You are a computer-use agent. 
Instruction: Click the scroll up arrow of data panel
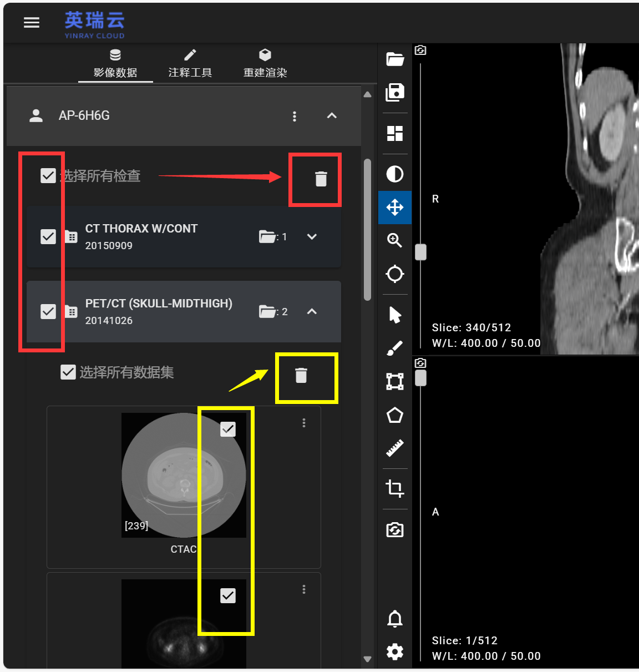(367, 94)
